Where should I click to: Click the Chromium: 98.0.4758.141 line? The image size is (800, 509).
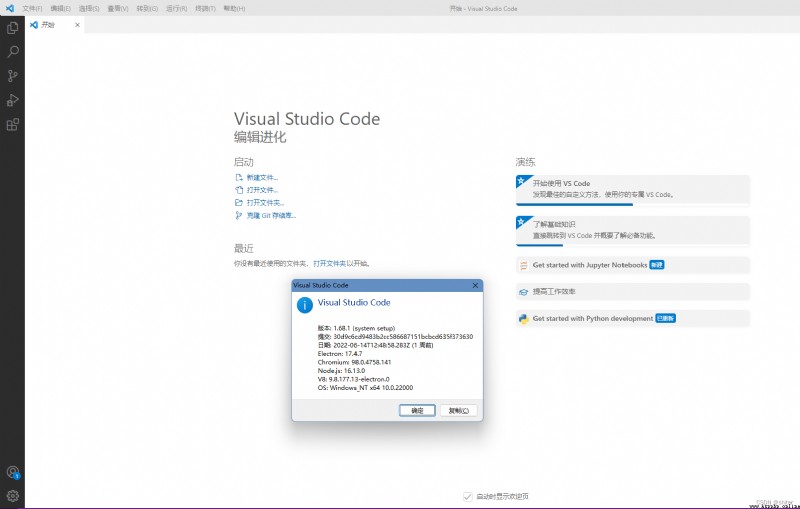point(354,362)
